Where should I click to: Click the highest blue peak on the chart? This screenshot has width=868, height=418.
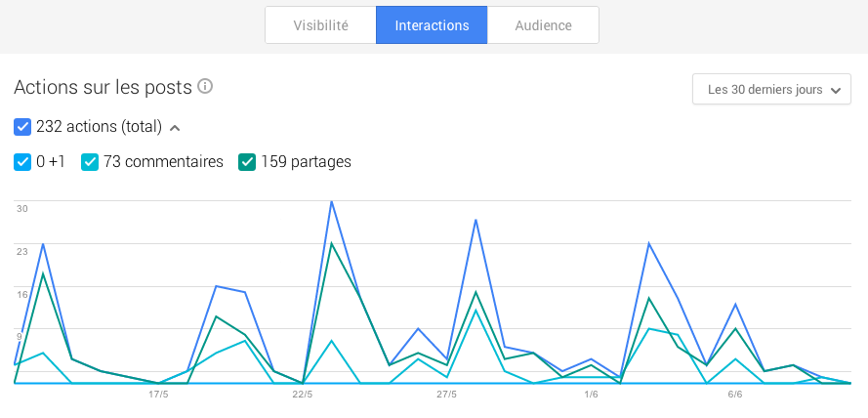coord(332,201)
